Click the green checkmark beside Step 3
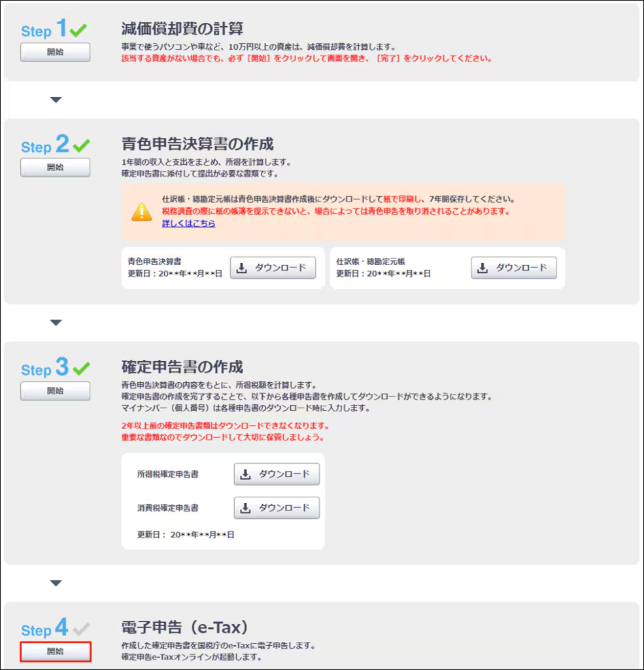This screenshot has width=644, height=670. click(82, 368)
